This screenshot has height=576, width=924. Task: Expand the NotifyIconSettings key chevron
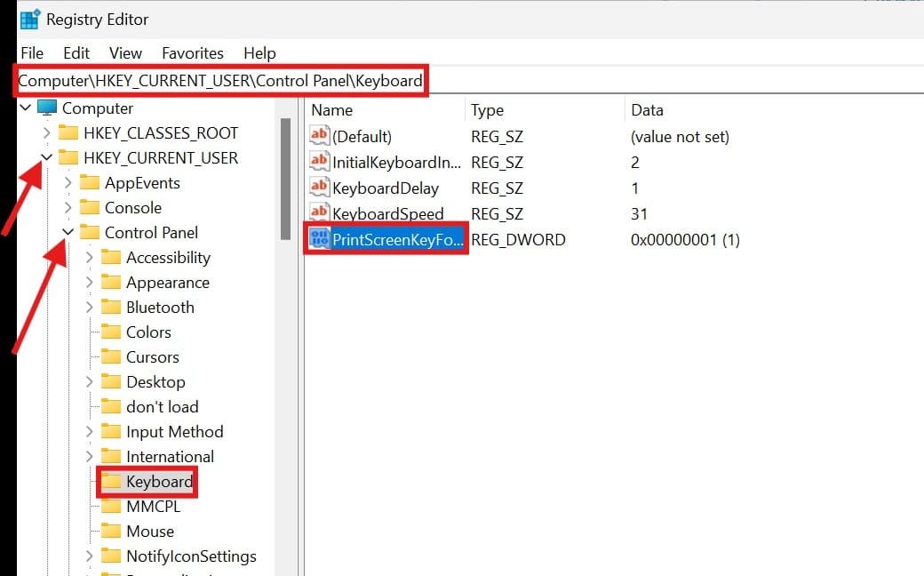point(89,556)
